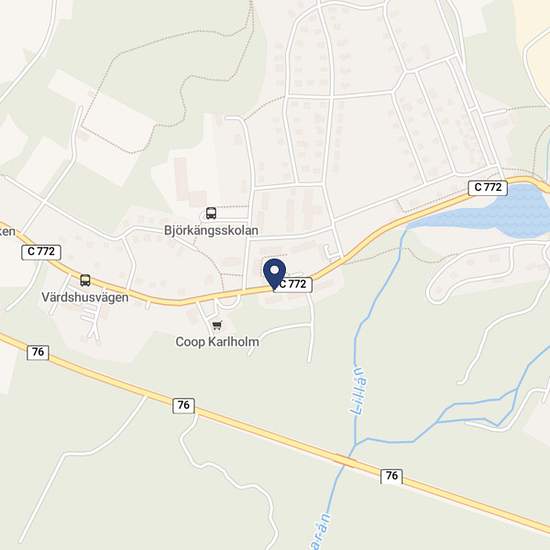
Task: Click the pink school building above Björkängsskolan stop
Action: [189, 184]
